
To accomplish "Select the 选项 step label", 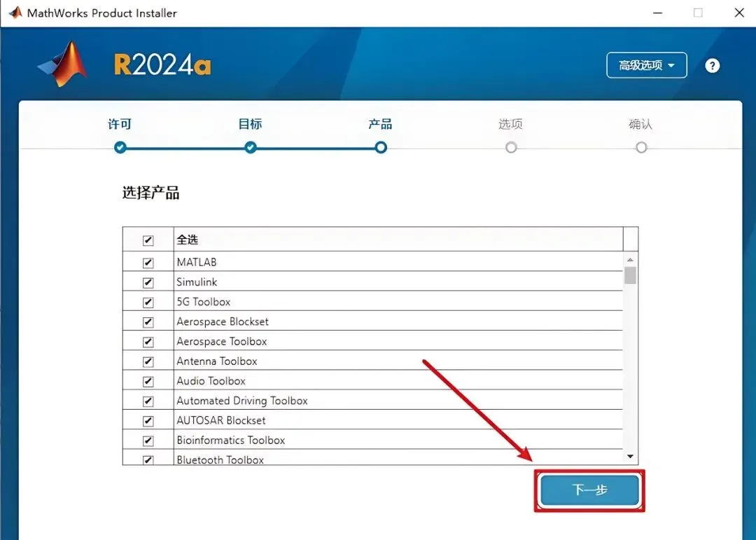I will click(510, 124).
